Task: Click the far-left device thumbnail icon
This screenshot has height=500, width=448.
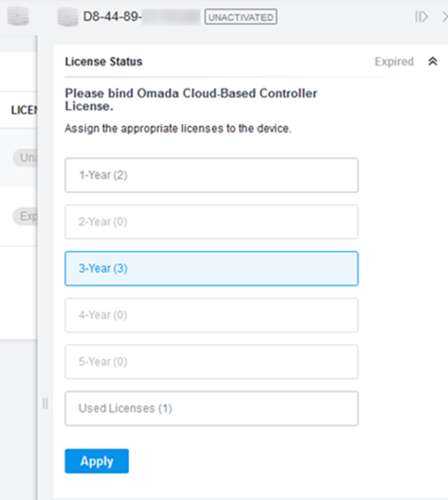Action: [x=18, y=16]
